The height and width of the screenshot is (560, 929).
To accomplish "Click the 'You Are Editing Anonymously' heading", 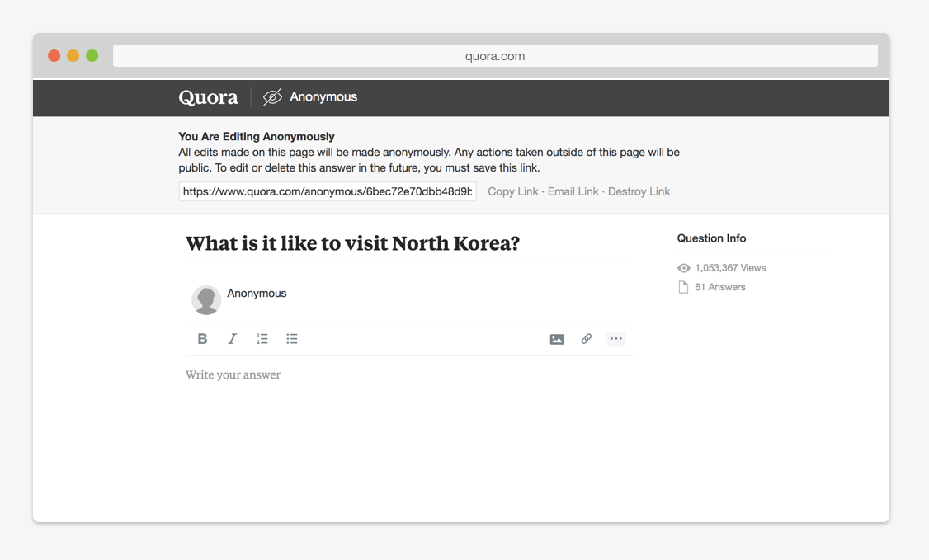I will [257, 136].
